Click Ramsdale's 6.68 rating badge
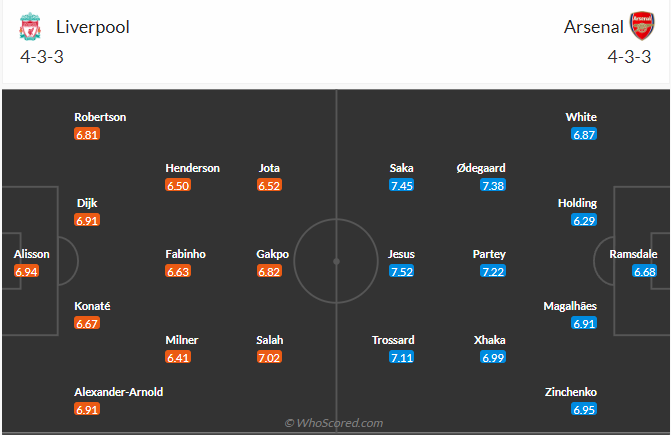The image size is (671, 435). (x=645, y=271)
